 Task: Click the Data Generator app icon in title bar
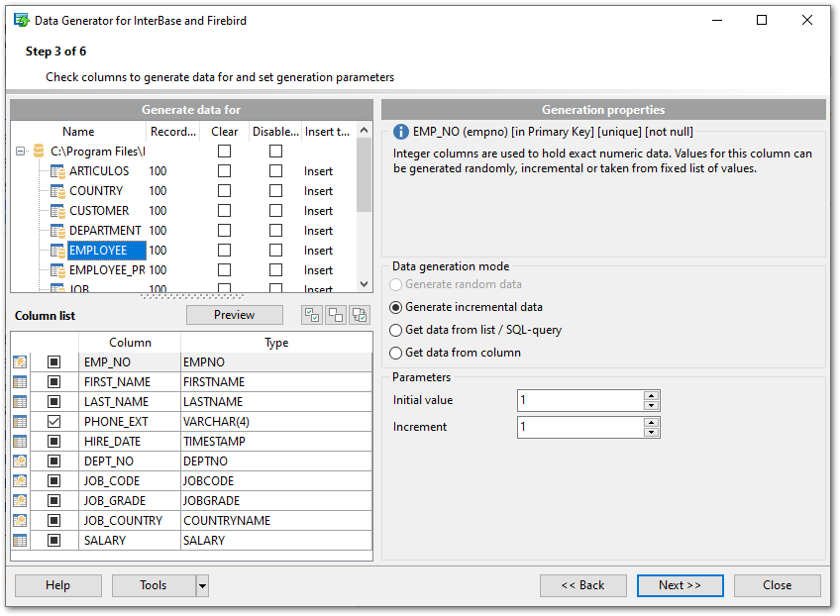(x=22, y=21)
